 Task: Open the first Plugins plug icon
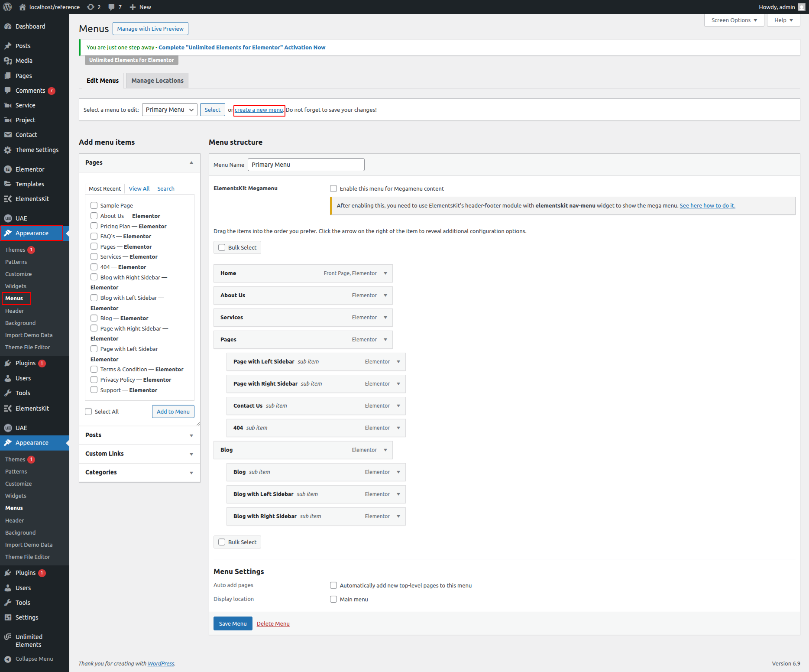[8, 363]
